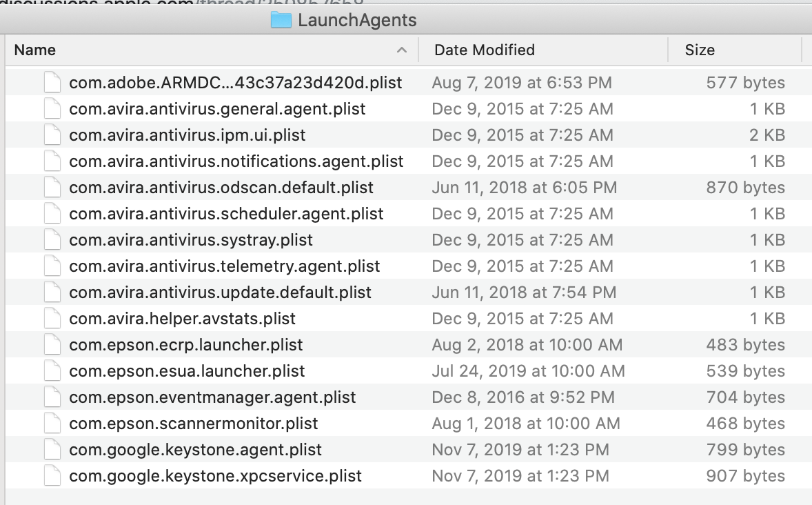The height and width of the screenshot is (505, 812).
Task: Select com.epson.esua.launcher.plist in the list
Action: click(187, 371)
